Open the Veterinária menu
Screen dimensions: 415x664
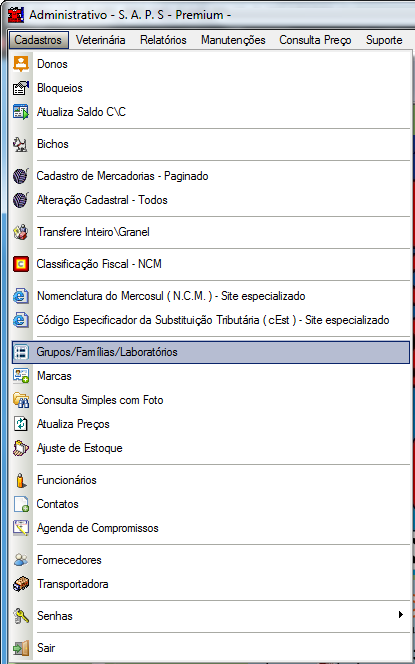click(x=100, y=40)
